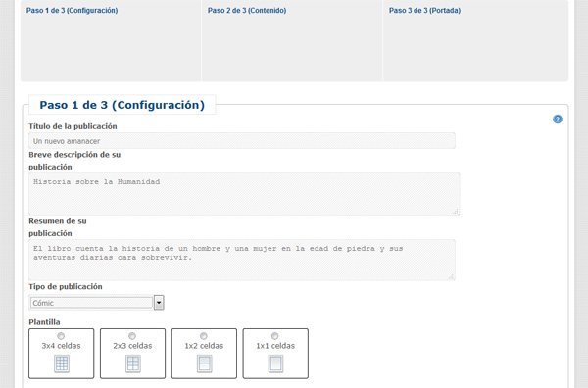The width and height of the screenshot is (588, 388).
Task: Click the resize handle of Breve descripción box
Action: point(457,212)
